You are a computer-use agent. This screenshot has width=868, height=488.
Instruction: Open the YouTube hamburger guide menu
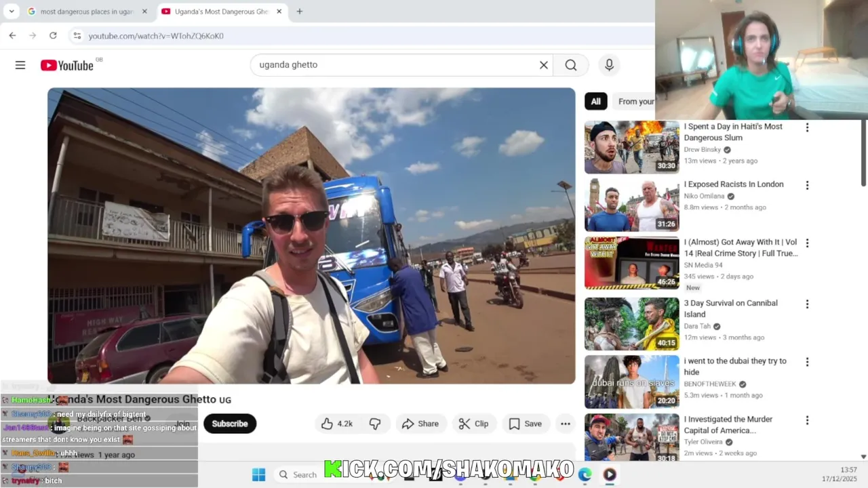point(20,65)
